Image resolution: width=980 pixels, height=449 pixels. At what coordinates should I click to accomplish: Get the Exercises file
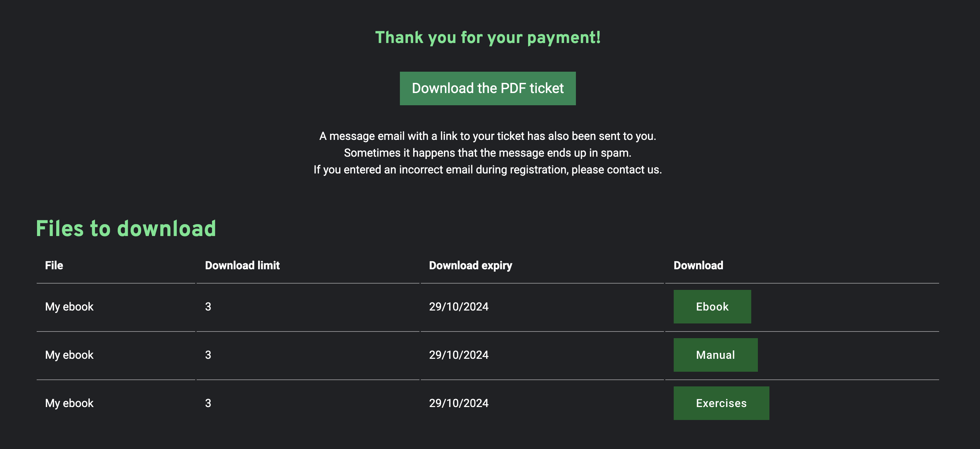(x=721, y=403)
